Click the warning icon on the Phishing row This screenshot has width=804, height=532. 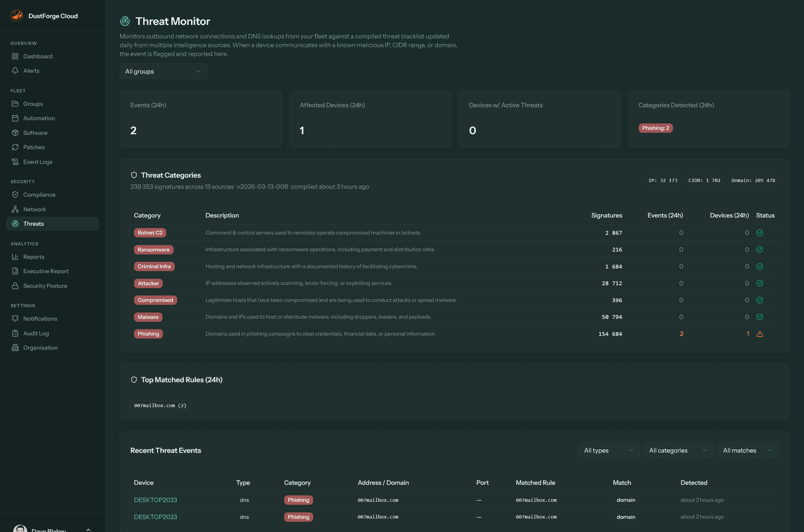click(760, 334)
